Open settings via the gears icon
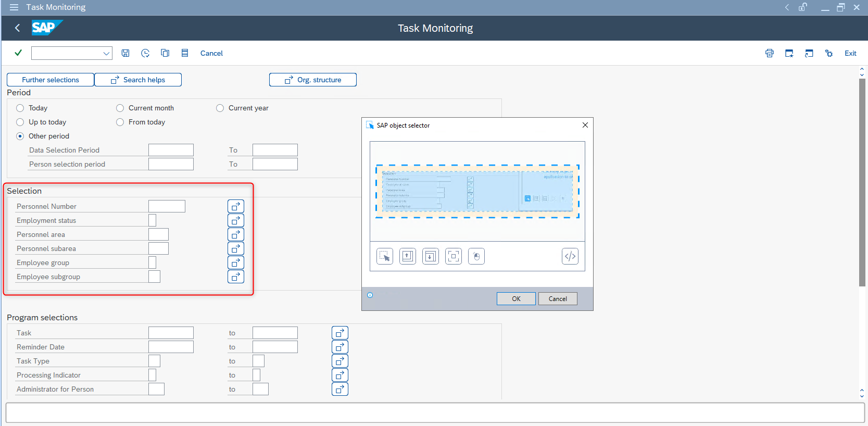Viewport: 868px width, 426px height. coord(829,53)
